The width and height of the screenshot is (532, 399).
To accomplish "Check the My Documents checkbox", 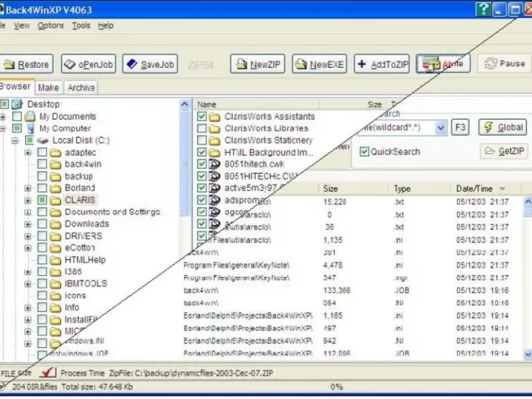I will click(x=17, y=116).
